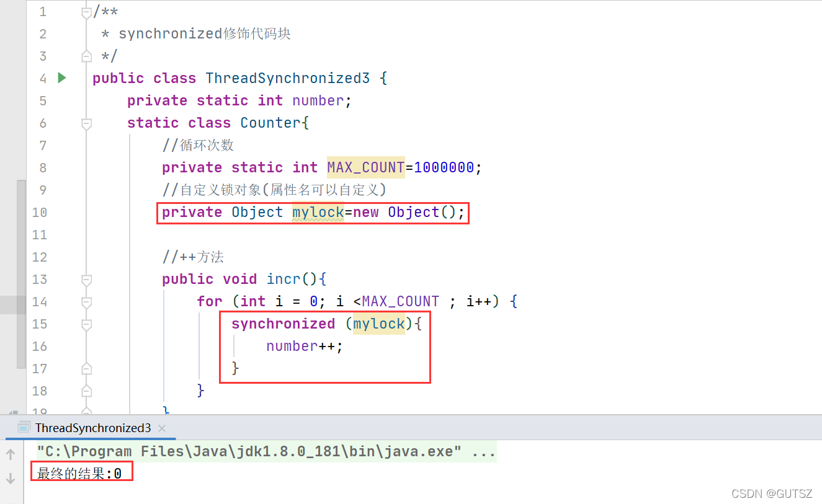The height and width of the screenshot is (504, 822).
Task: Click the 'static class' keywords on line 6
Action: coord(179,123)
